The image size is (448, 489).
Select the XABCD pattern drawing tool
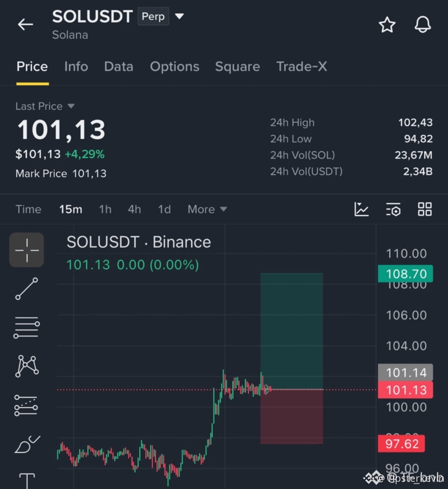[x=27, y=366]
